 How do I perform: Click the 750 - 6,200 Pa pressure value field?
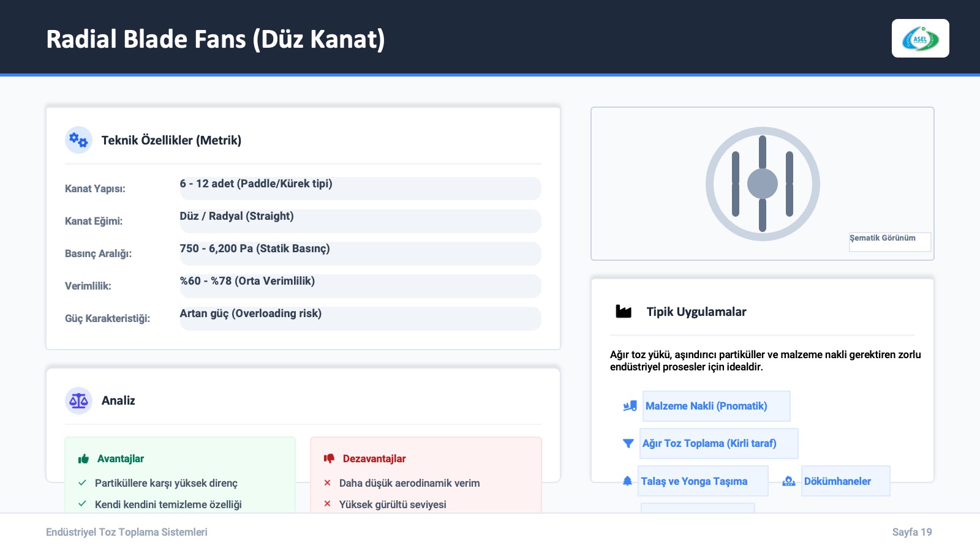[360, 253]
